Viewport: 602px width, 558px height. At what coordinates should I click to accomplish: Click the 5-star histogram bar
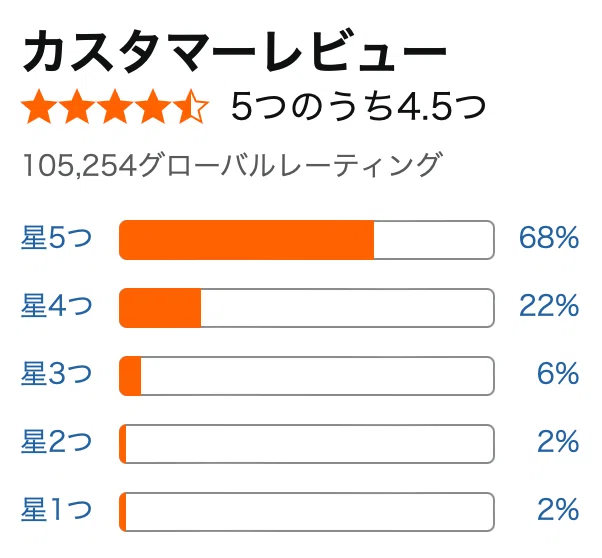pos(306,240)
